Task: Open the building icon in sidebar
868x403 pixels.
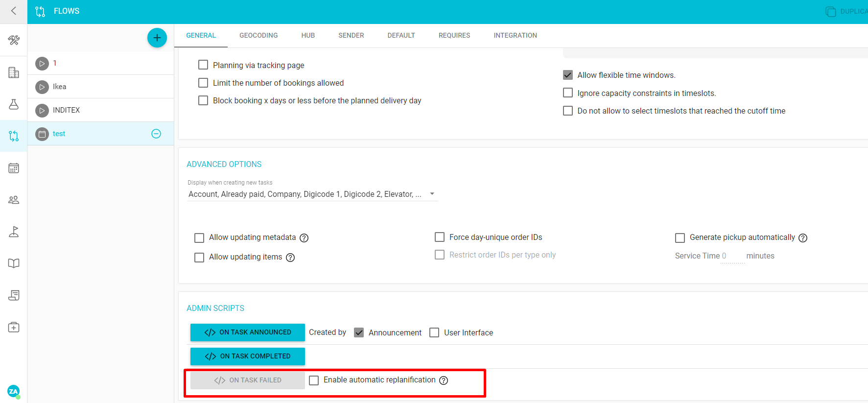Action: (14, 72)
